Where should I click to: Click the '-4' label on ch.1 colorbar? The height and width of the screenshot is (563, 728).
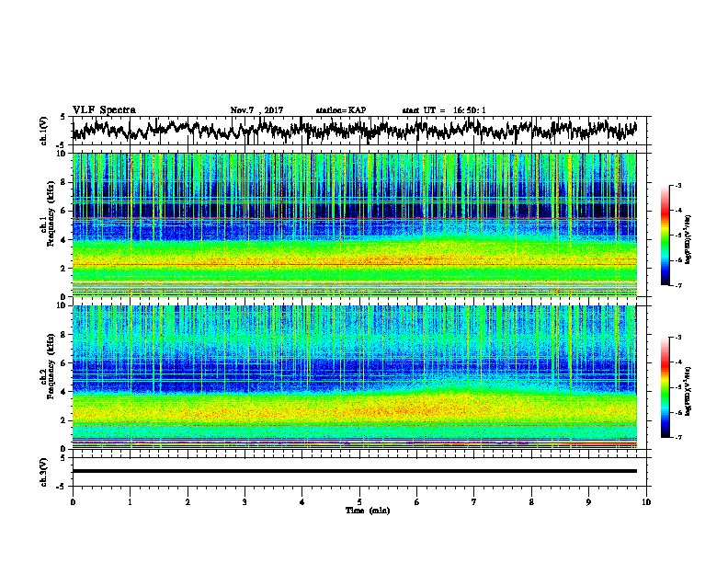[x=678, y=211]
